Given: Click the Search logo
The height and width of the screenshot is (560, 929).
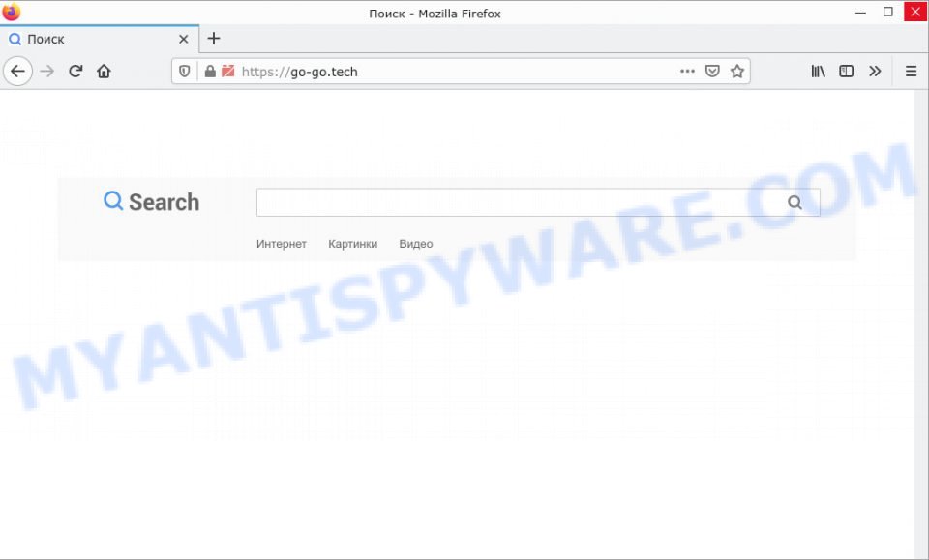Looking at the screenshot, I should (152, 202).
